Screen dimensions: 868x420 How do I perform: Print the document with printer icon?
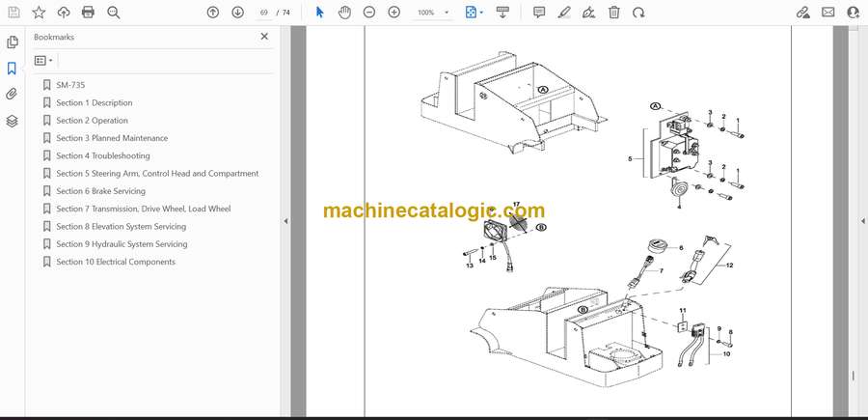[88, 13]
